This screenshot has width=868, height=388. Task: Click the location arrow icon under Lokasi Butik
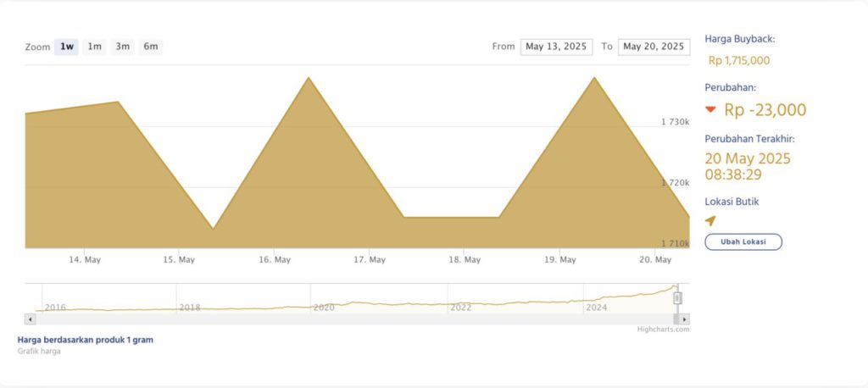click(x=710, y=221)
